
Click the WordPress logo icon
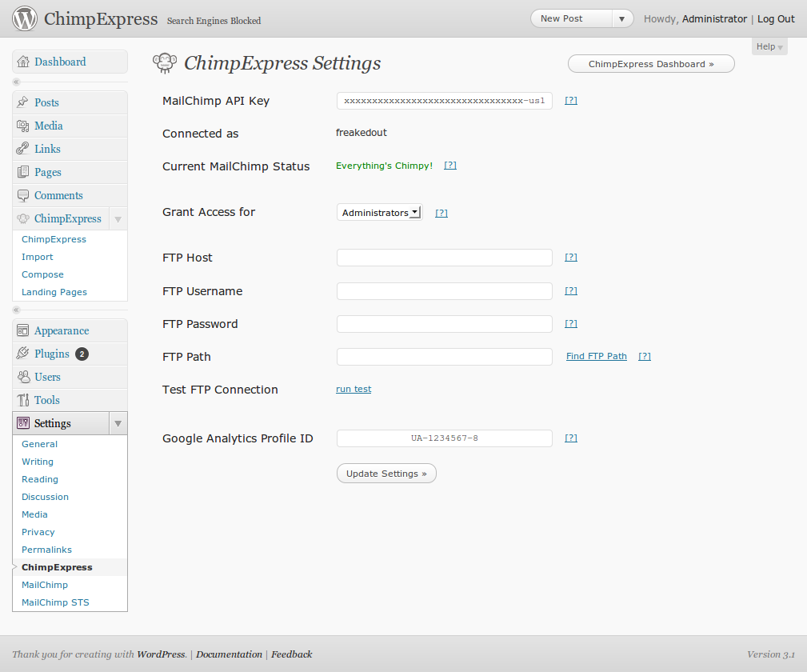(x=25, y=18)
